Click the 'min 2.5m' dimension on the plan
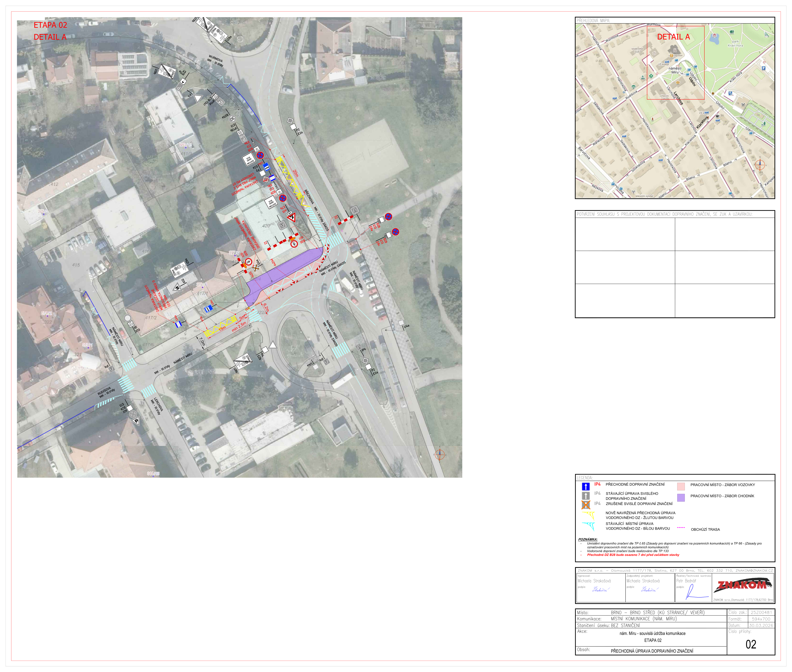This screenshot has width=792, height=672. point(239,326)
